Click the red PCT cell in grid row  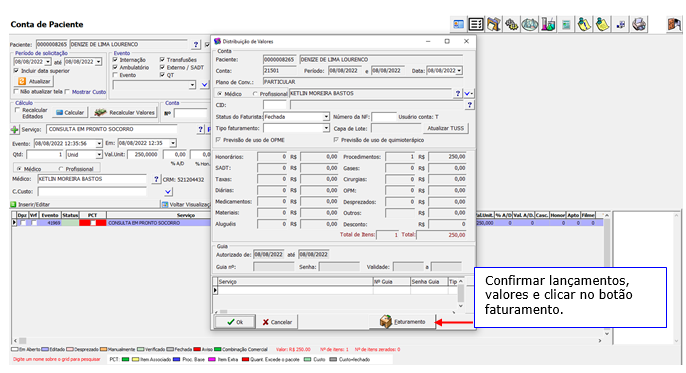pyautogui.click(x=92, y=223)
